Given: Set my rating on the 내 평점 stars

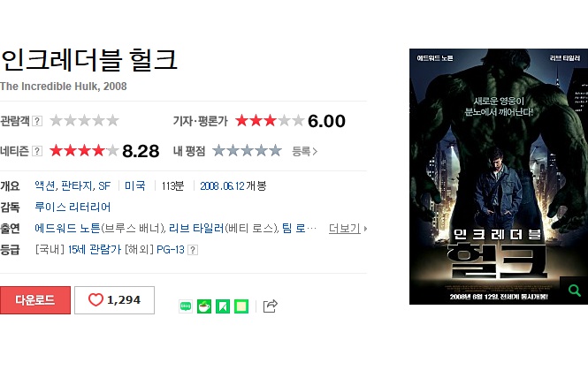Looking at the screenshot, I should (x=247, y=150).
